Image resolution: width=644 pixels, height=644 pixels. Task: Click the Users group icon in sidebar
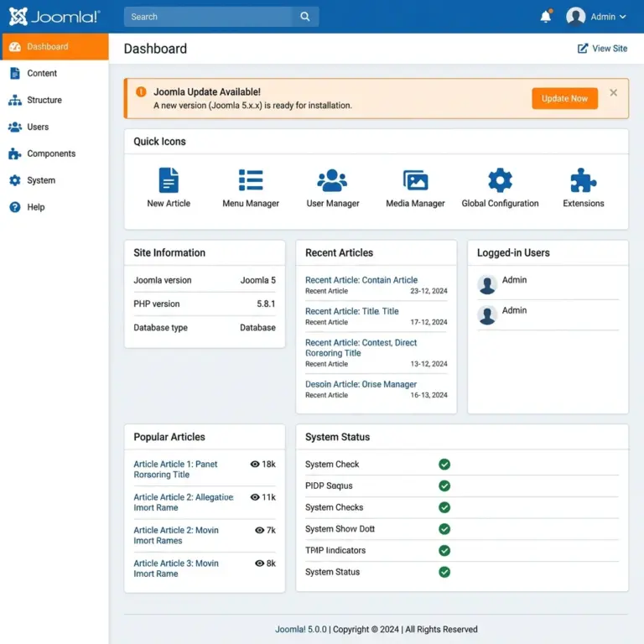[x=15, y=127]
